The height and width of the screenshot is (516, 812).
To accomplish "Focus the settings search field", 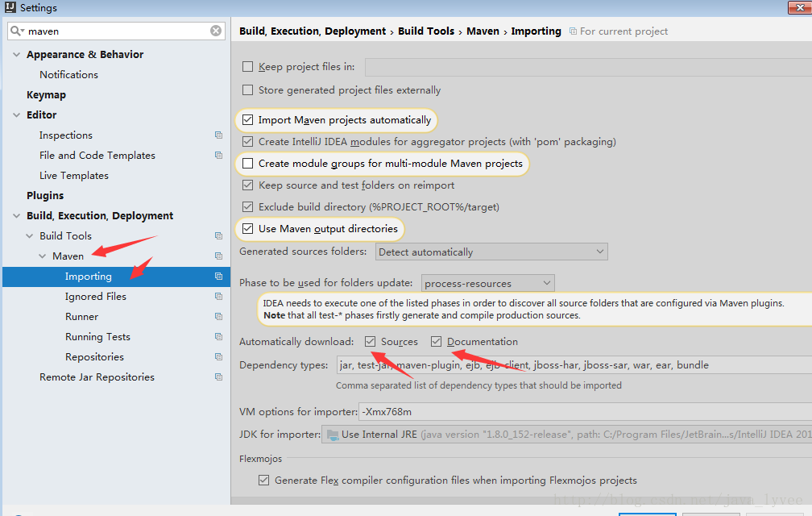I will 117,31.
